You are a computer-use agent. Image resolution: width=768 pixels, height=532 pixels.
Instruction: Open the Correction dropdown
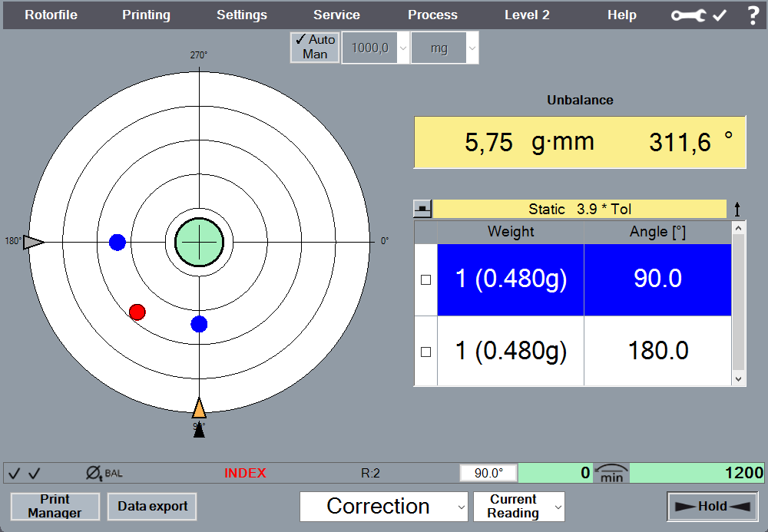click(384, 507)
